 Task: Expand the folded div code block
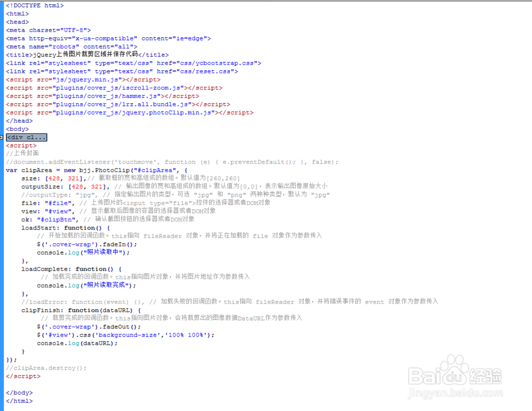[x=2, y=137]
